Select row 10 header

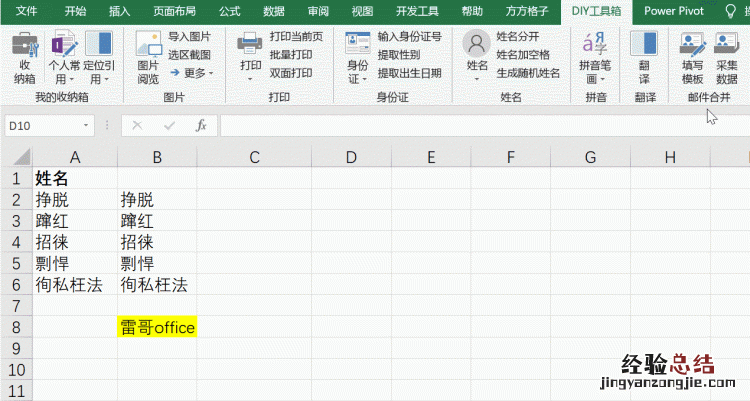coord(17,369)
